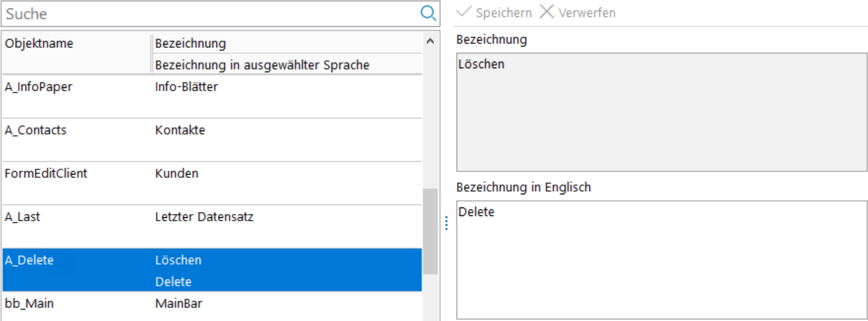Viewport: 868px width, 321px height.
Task: Click the 'Bezeichnung in Englisch' text field
Action: point(661,259)
